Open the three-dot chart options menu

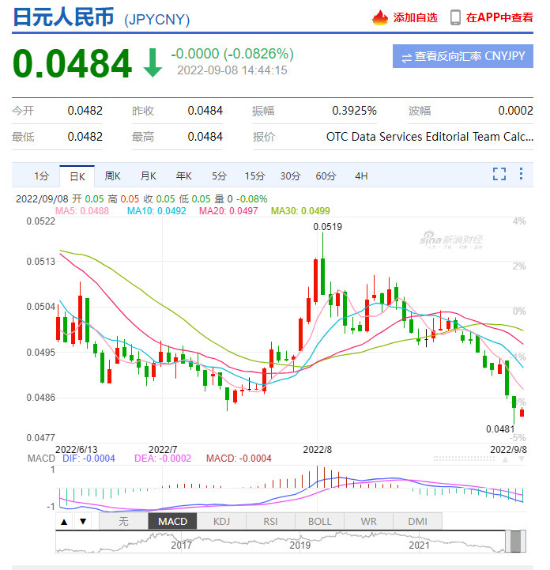[521, 174]
